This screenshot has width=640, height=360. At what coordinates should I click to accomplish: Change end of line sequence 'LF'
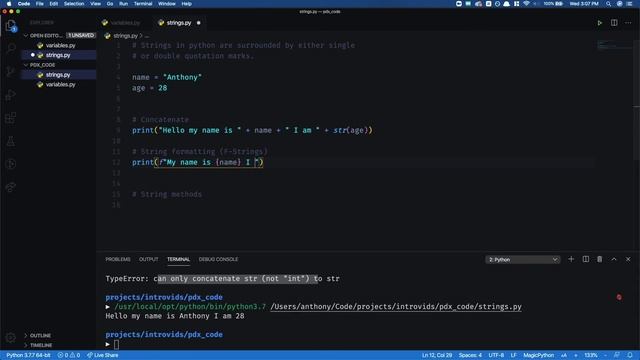pyautogui.click(x=513, y=355)
